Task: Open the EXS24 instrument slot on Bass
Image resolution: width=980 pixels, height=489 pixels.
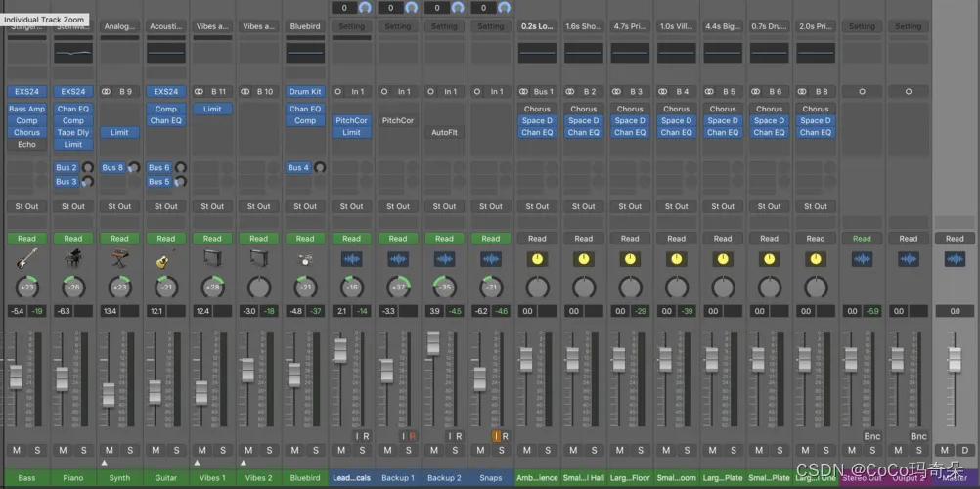Action: tap(26, 91)
